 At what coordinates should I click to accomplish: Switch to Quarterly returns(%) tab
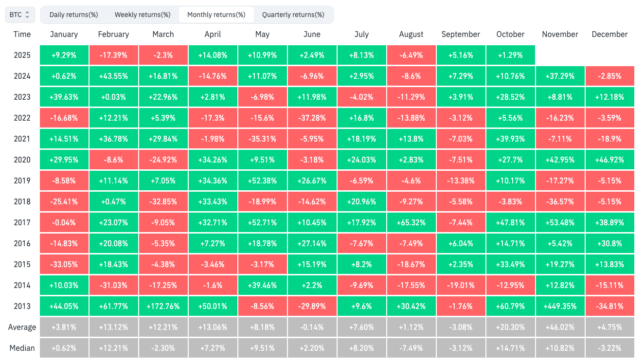point(293,15)
